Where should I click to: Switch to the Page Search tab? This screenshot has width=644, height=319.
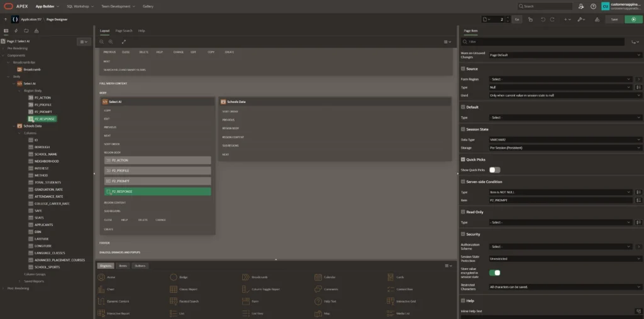point(123,30)
